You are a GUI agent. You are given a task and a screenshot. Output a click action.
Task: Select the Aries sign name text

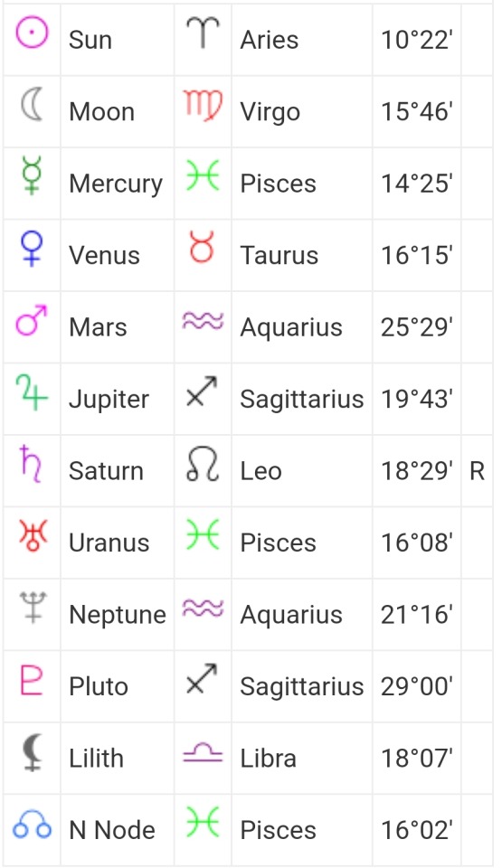coord(270,40)
